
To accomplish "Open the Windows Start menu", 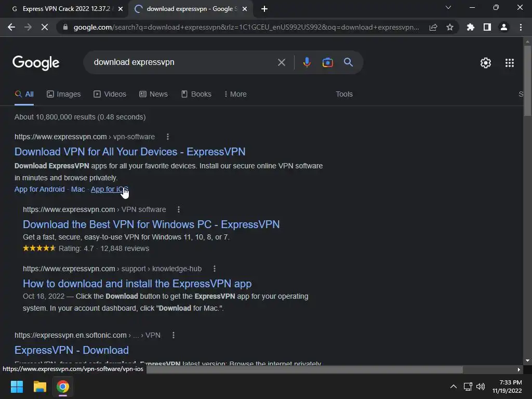I will coord(17,387).
